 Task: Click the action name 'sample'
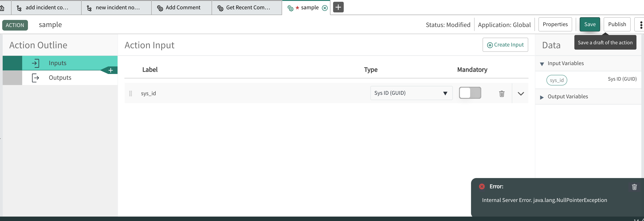(50, 25)
